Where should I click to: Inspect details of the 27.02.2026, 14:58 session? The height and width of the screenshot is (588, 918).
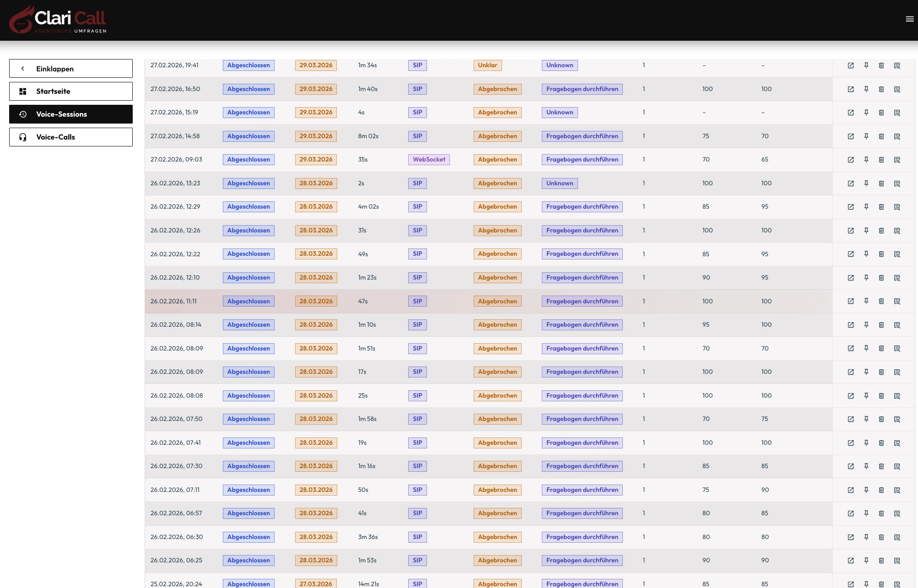tap(896, 136)
